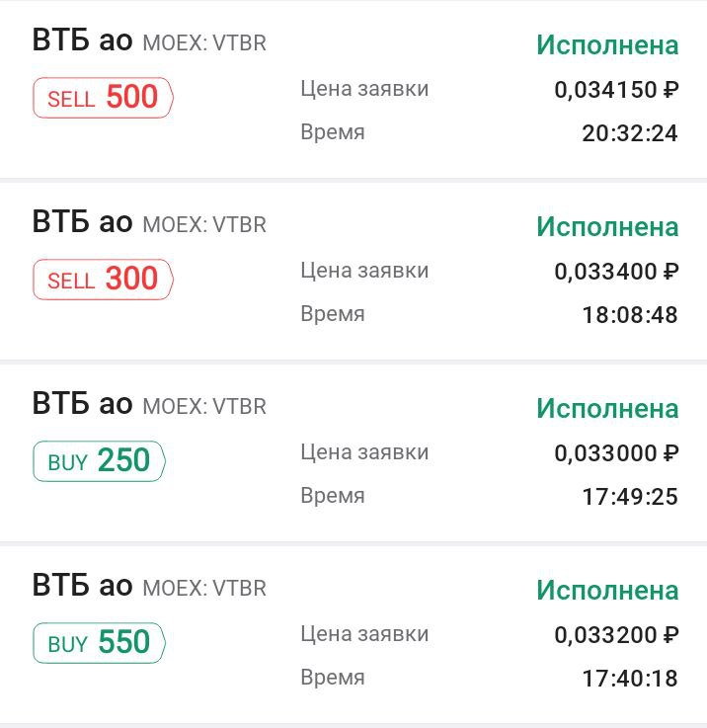Tap Исполнена status of the SELL 500 order
This screenshot has width=707, height=728.
point(607,45)
